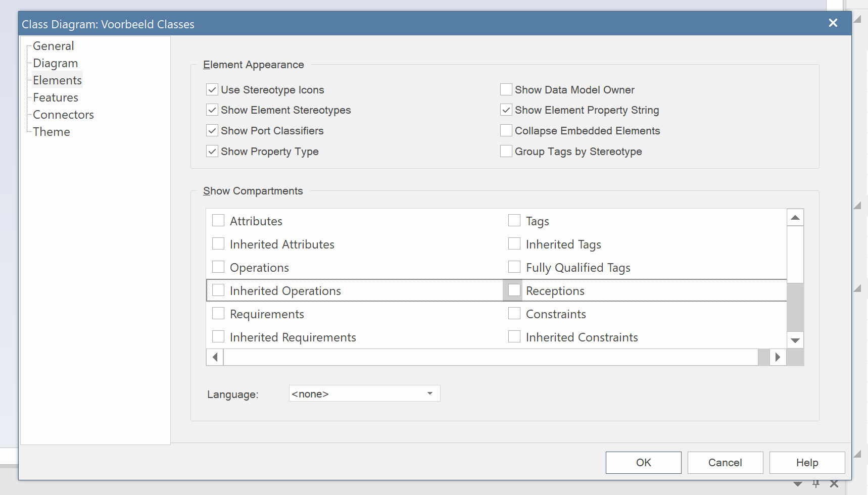This screenshot has width=868, height=495.
Task: Tick the Attributes compartment checkbox
Action: coord(218,221)
